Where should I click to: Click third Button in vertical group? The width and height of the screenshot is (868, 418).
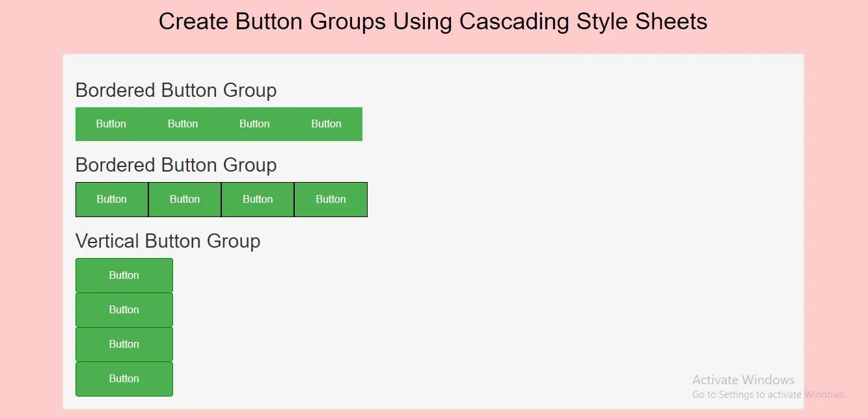click(x=124, y=345)
